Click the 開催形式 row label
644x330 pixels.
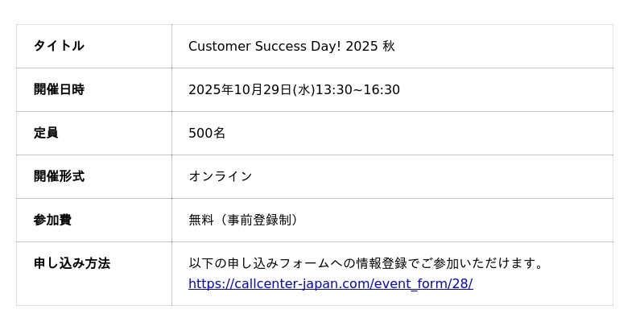pos(59,176)
